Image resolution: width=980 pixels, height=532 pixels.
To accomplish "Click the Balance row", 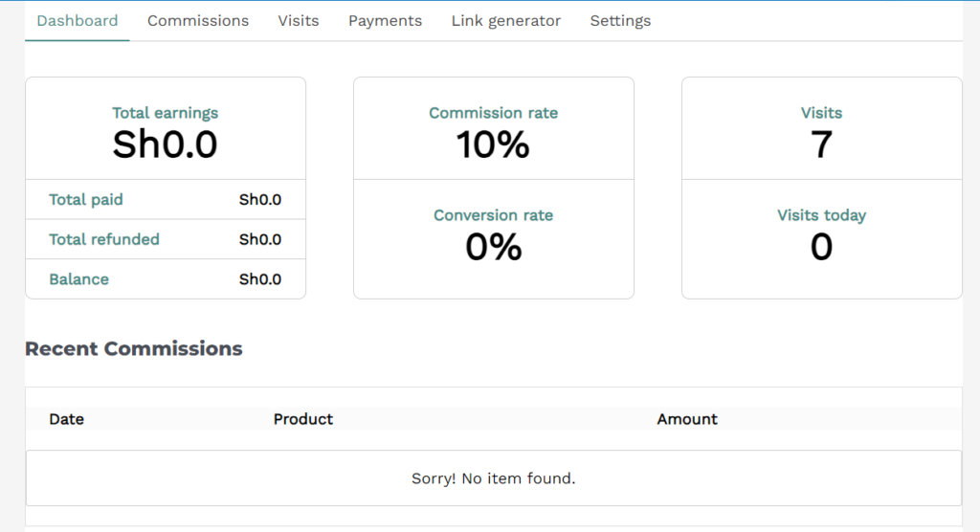I will coord(166,278).
